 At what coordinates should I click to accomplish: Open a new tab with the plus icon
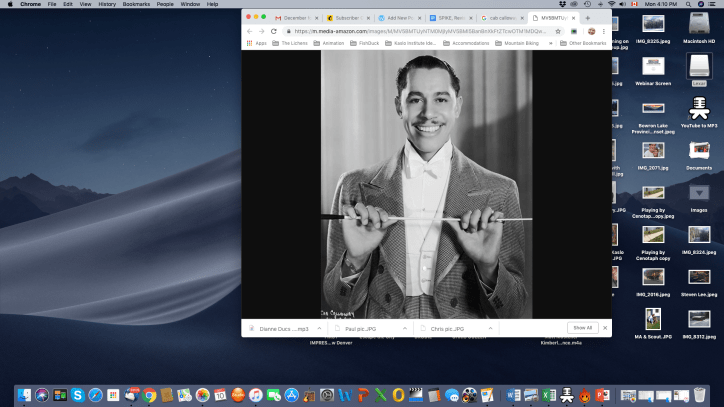click(587, 17)
